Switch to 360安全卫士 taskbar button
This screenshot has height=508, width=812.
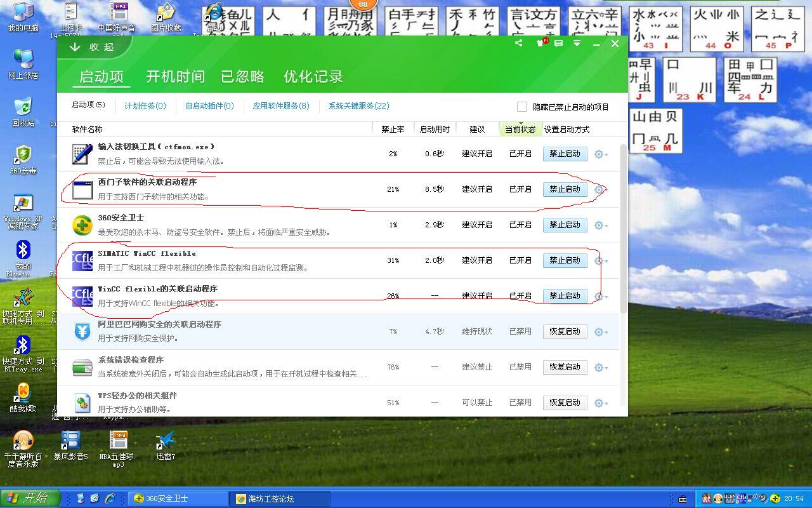178,498
